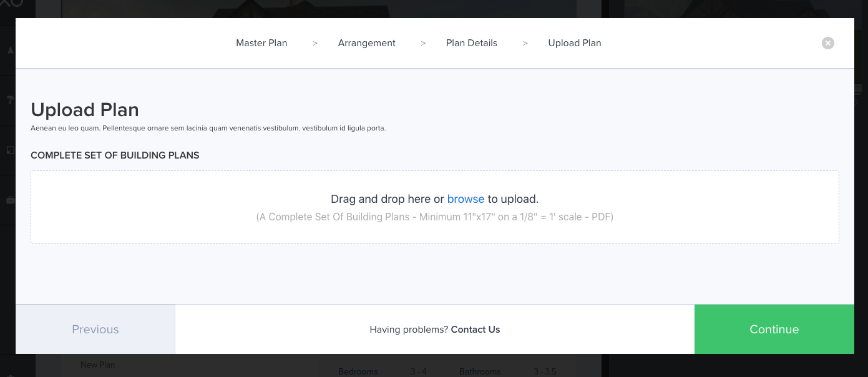Go to the Master Plan step
Viewport: 868px width, 377px height.
[x=261, y=43]
